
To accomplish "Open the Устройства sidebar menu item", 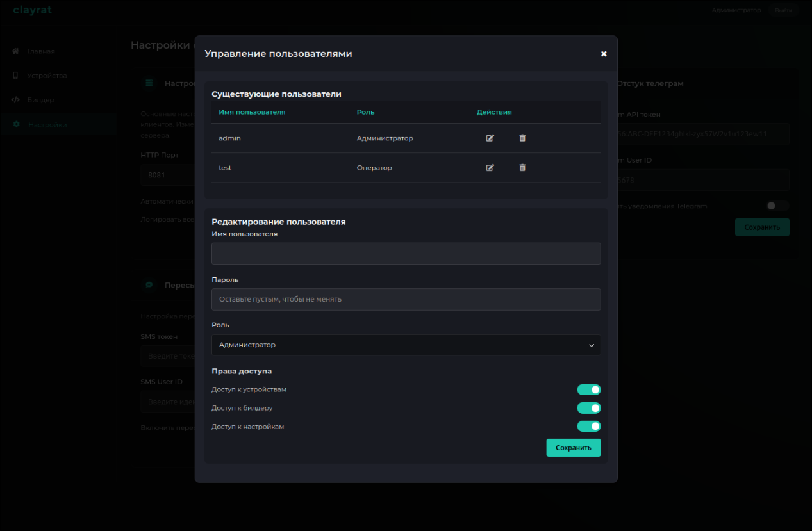I will point(47,76).
